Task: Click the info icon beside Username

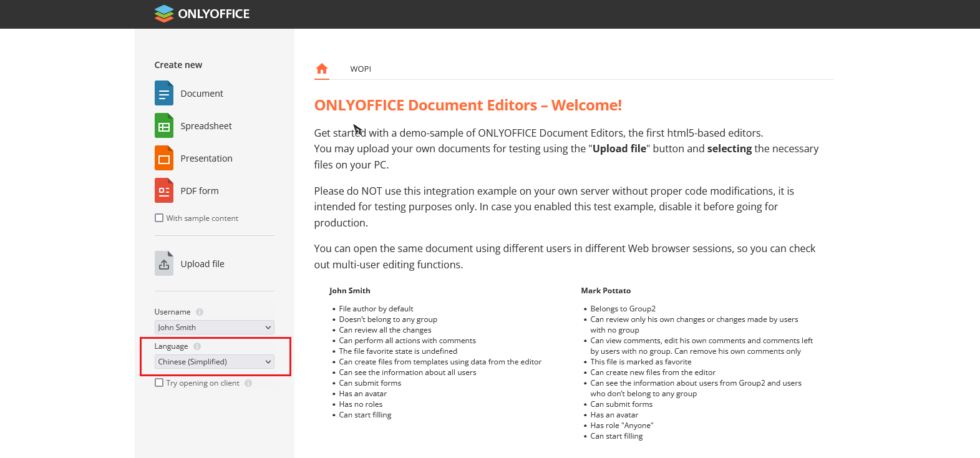Action: (x=200, y=312)
